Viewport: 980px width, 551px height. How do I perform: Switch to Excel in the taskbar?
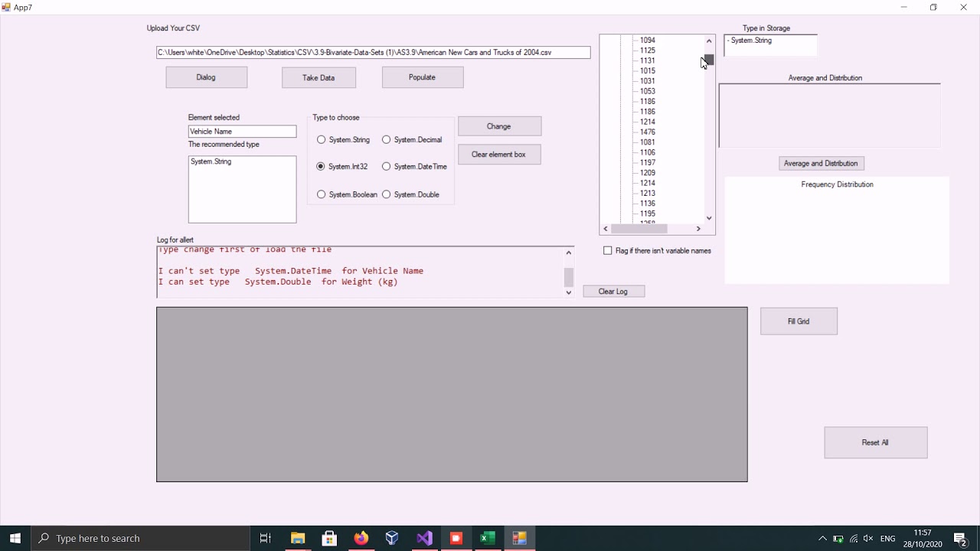pyautogui.click(x=487, y=538)
